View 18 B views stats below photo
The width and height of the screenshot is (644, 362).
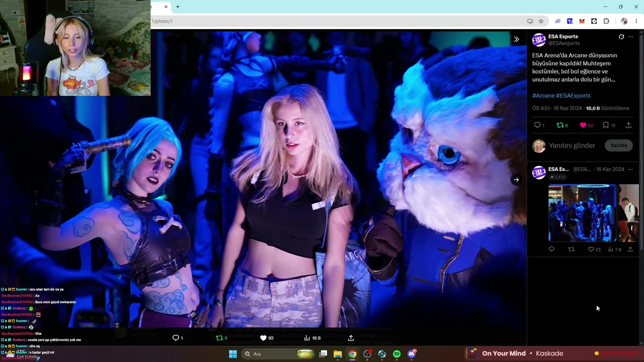312,338
